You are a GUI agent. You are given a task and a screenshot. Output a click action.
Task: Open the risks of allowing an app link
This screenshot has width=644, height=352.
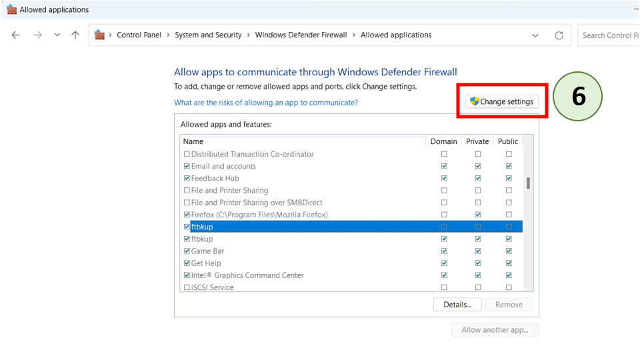click(266, 103)
